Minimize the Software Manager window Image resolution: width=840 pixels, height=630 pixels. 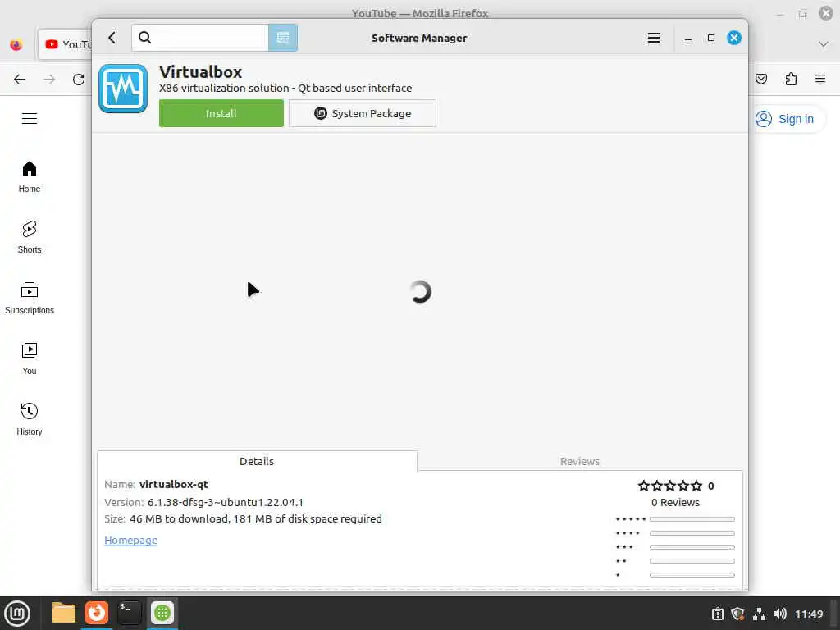688,39
